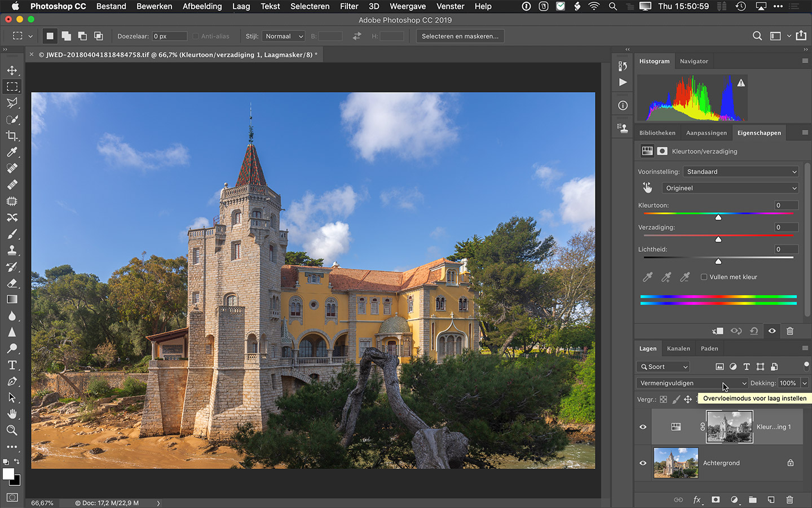Screen dimensions: 812x508
Task: Open the Voorinstelling Standaard dropdown
Action: pos(741,172)
